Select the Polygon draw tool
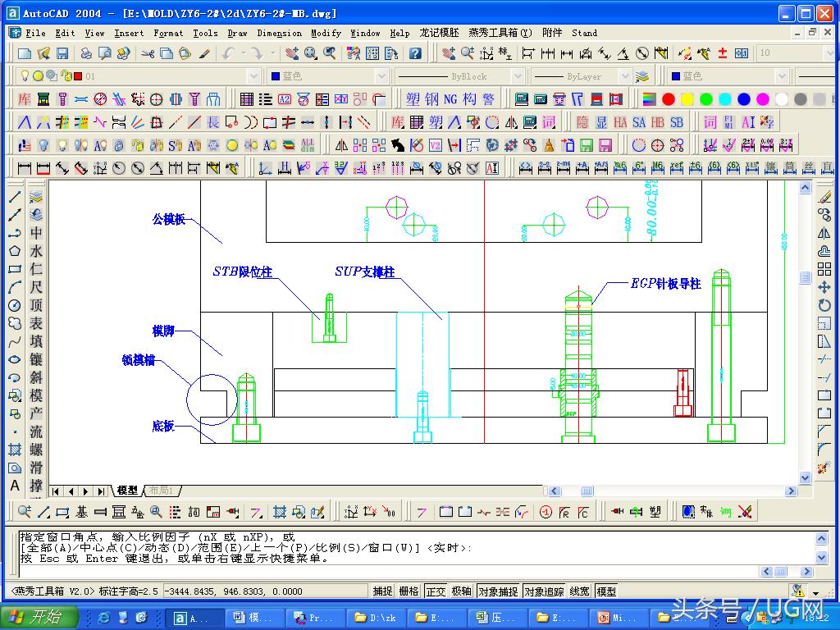This screenshot has height=630, width=840. [15, 251]
